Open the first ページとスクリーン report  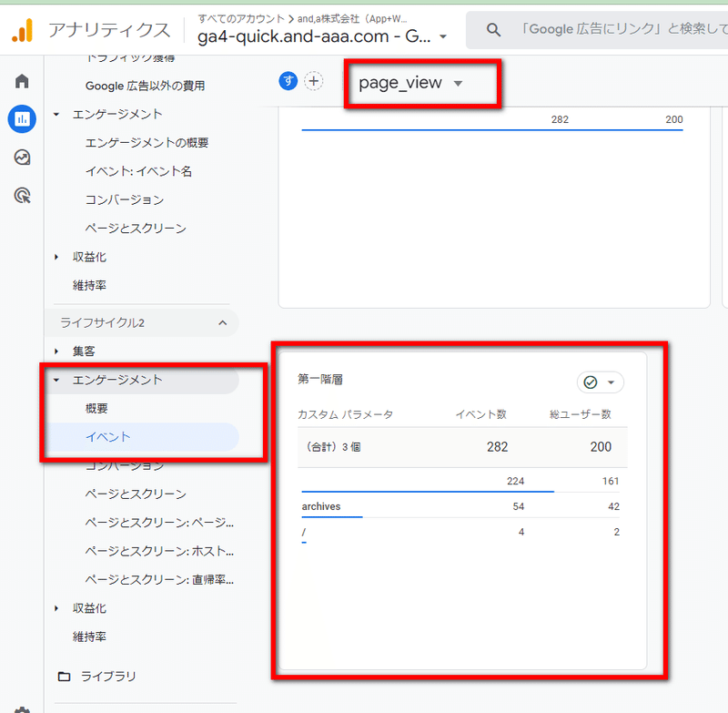(136, 228)
